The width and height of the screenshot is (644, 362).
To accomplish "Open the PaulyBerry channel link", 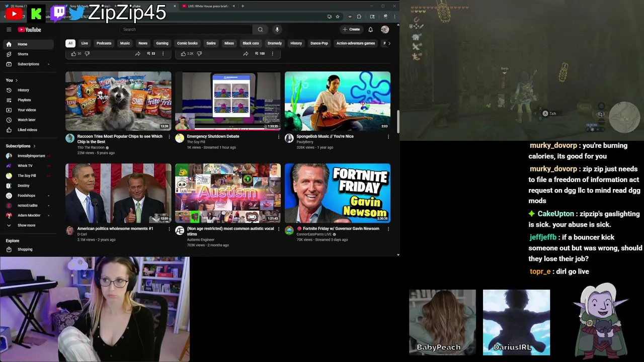I will click(x=305, y=142).
